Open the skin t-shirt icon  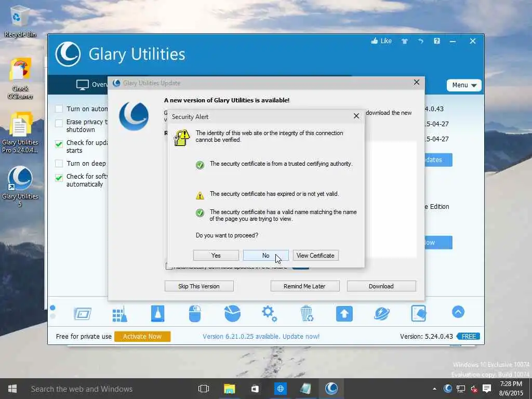click(404, 42)
